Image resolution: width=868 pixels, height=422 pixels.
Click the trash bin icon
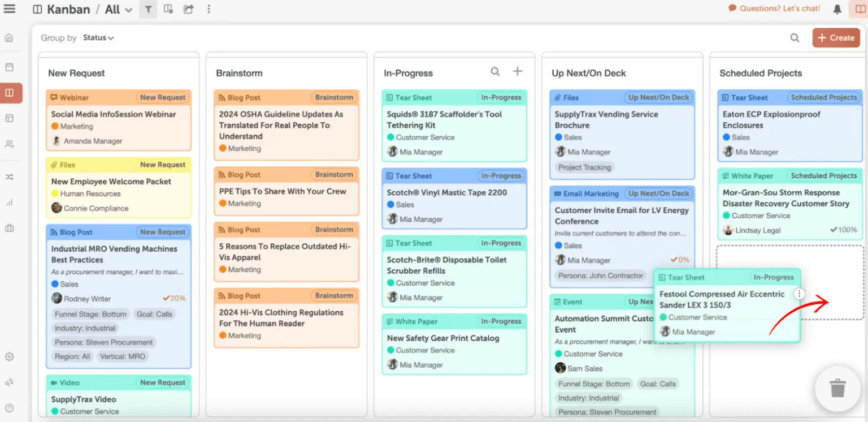point(837,389)
